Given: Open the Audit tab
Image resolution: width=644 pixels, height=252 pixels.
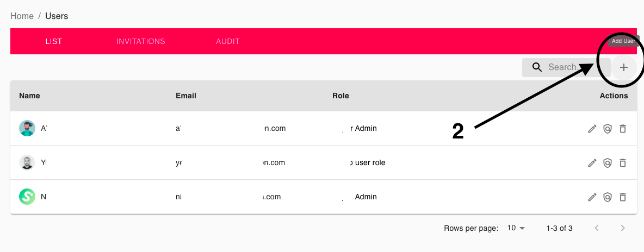Looking at the screenshot, I should [228, 41].
